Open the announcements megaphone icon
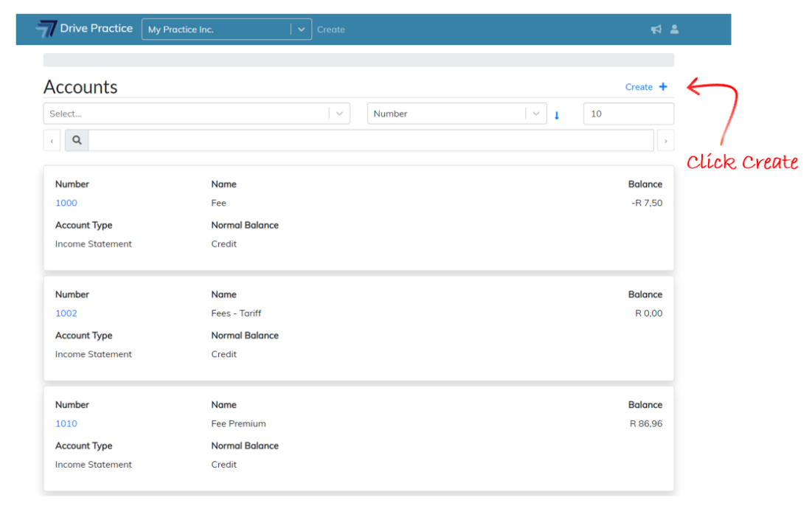The image size is (812, 520). point(656,30)
